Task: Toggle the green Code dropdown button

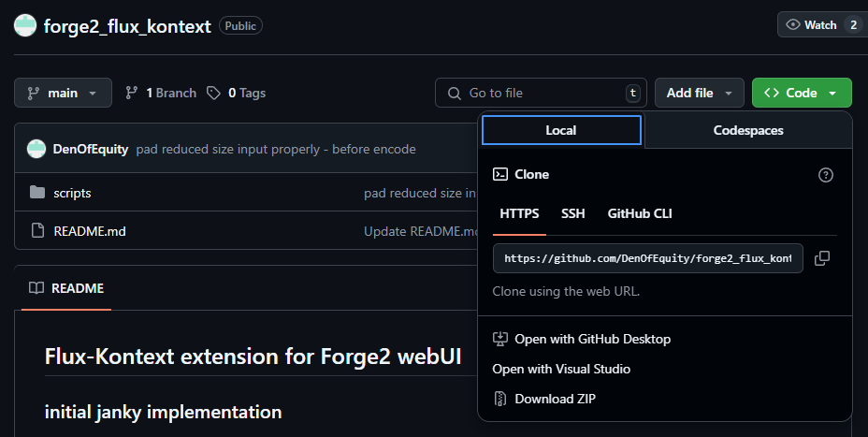Action: (801, 93)
